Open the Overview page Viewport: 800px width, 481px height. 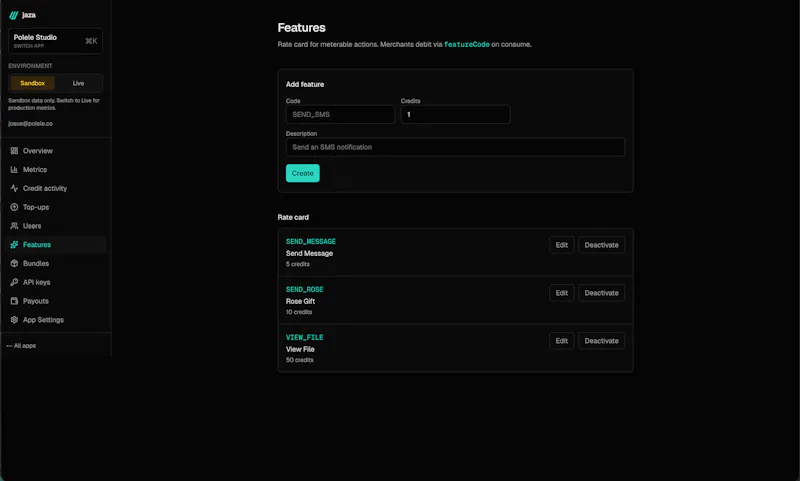[x=55, y=151]
